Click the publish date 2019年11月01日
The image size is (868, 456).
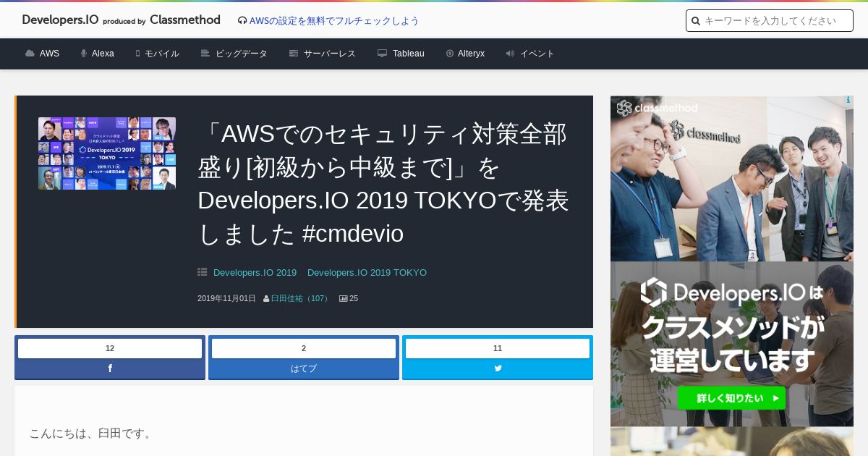pyautogui.click(x=226, y=298)
